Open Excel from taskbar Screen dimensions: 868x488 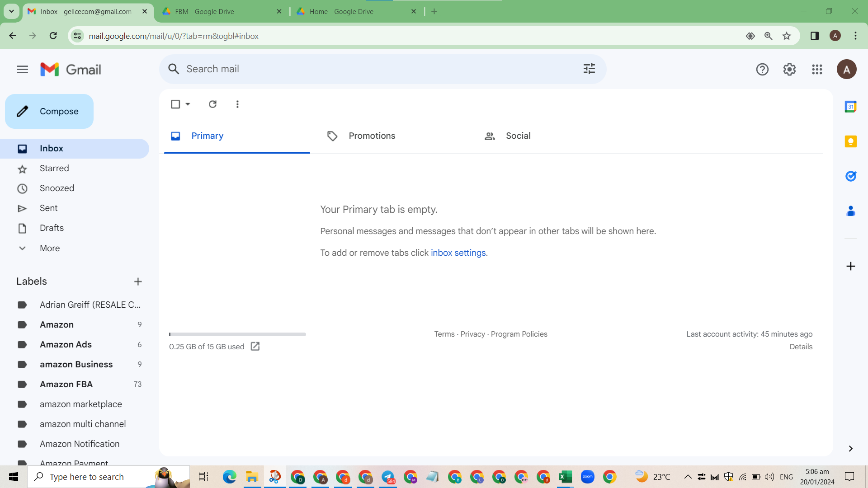565,477
